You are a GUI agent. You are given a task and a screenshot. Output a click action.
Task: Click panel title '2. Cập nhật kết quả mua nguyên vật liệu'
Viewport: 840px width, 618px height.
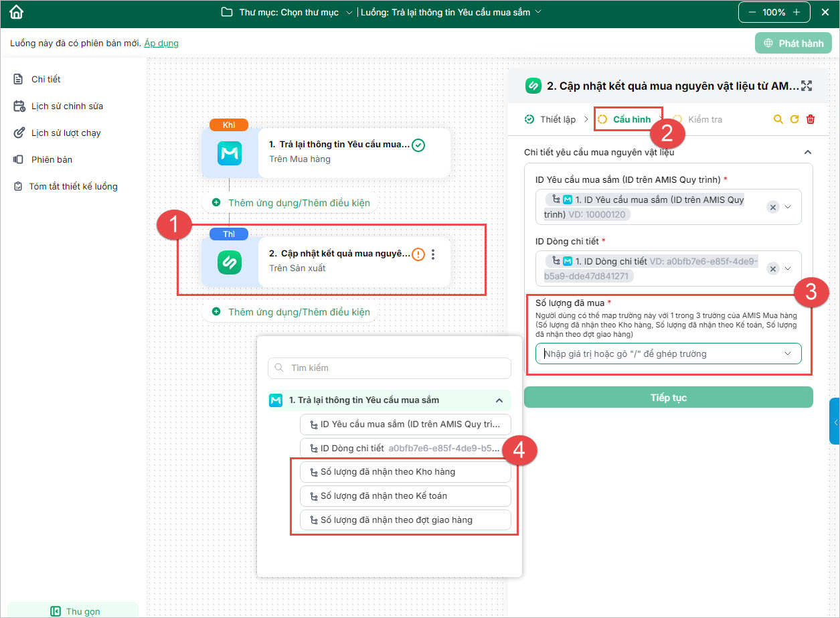coord(673,86)
